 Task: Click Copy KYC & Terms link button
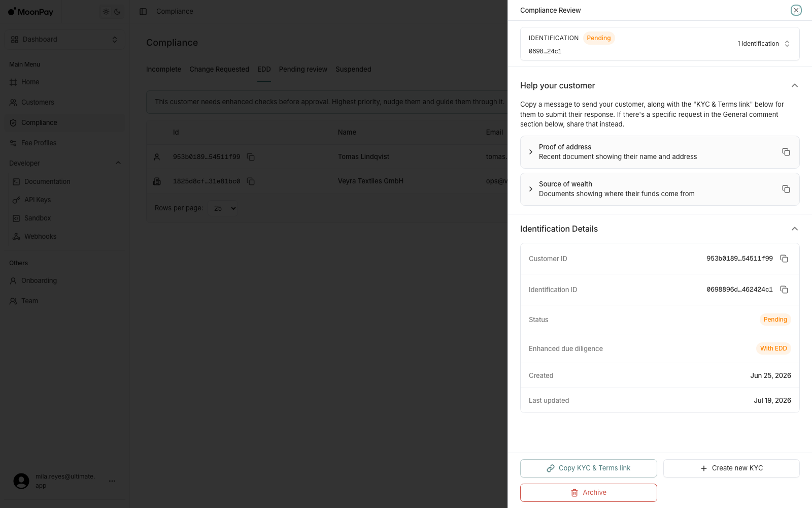[x=589, y=468]
